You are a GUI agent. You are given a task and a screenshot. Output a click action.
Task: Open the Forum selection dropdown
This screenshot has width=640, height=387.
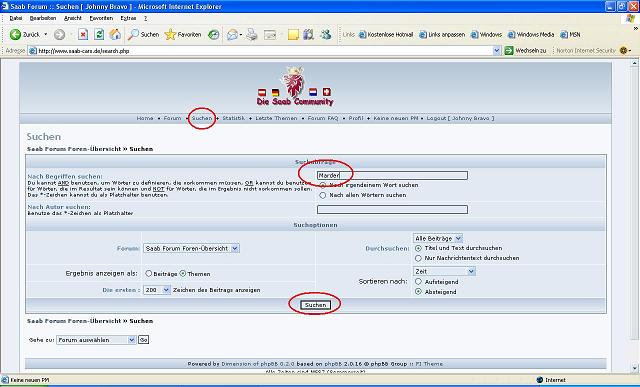[191, 248]
